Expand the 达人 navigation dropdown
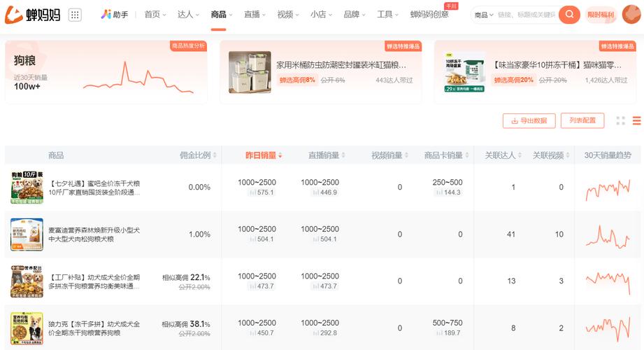Viewport: 644px width, 350px height. click(189, 15)
